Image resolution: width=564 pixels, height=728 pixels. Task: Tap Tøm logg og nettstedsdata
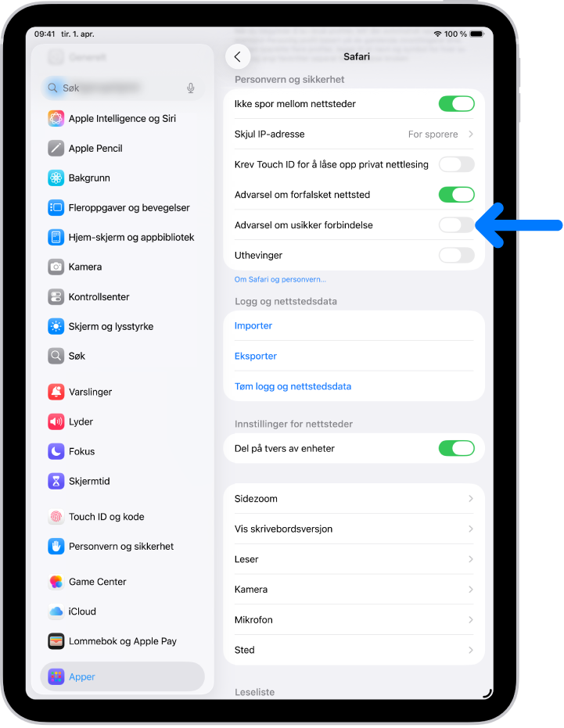click(x=293, y=386)
